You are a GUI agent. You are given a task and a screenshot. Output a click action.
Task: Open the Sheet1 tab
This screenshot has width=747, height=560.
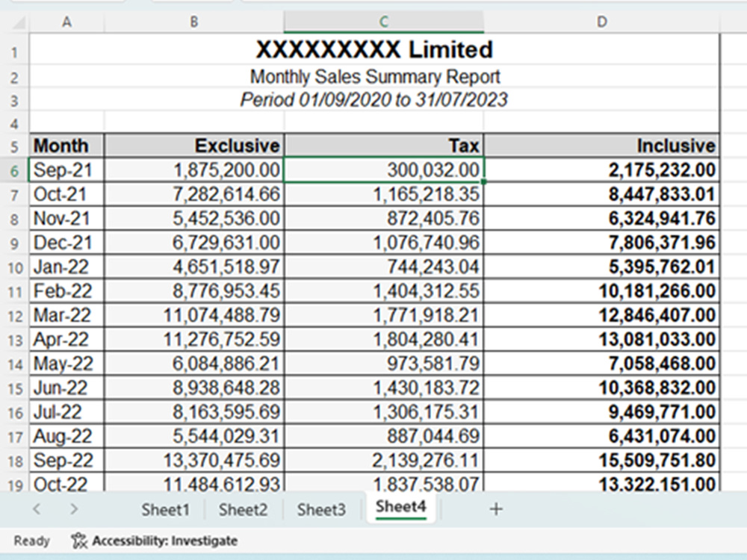tap(165, 509)
